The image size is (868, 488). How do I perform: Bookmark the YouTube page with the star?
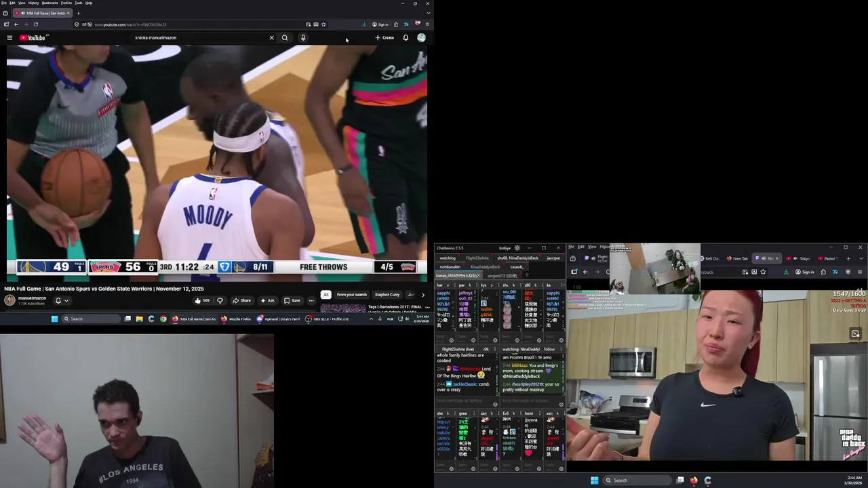pyautogui.click(x=323, y=24)
